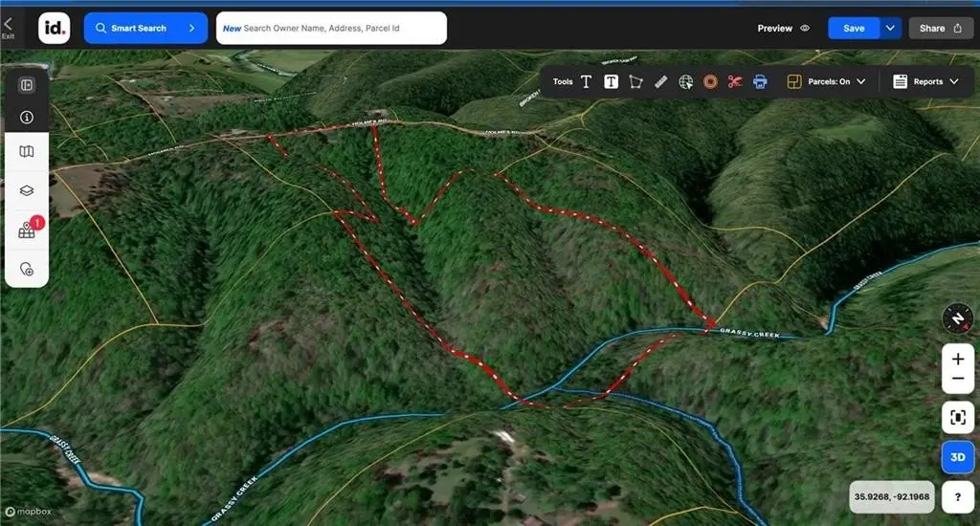Screen dimensions: 980x526
Task: Click the globe cursor tool icon
Action: [x=685, y=82]
